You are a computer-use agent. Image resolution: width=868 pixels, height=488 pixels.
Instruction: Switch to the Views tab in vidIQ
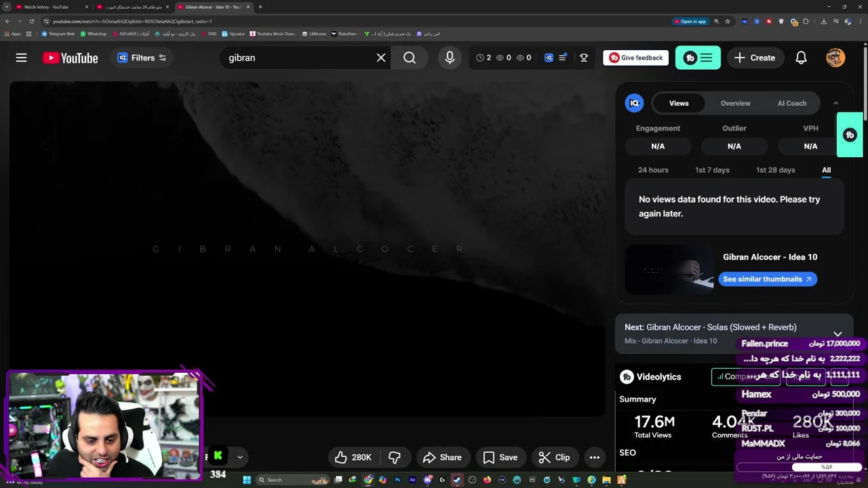click(x=679, y=103)
